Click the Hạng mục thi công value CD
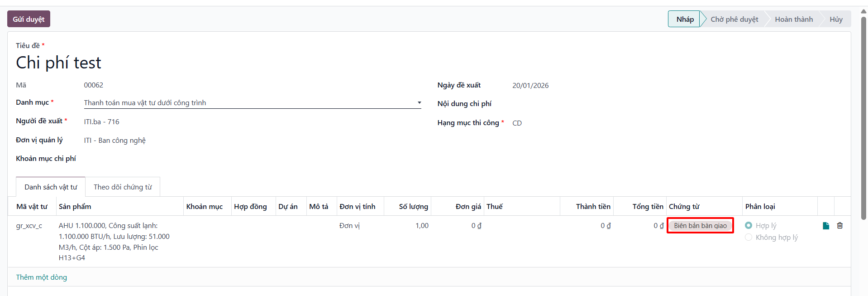 [517, 123]
